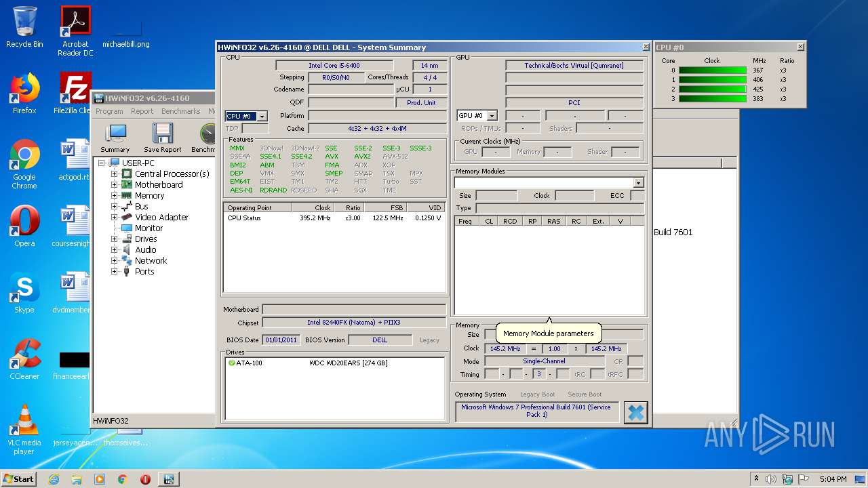Image resolution: width=868 pixels, height=488 pixels.
Task: Click Core 2 clock bar in CPU #0 window
Action: click(713, 89)
